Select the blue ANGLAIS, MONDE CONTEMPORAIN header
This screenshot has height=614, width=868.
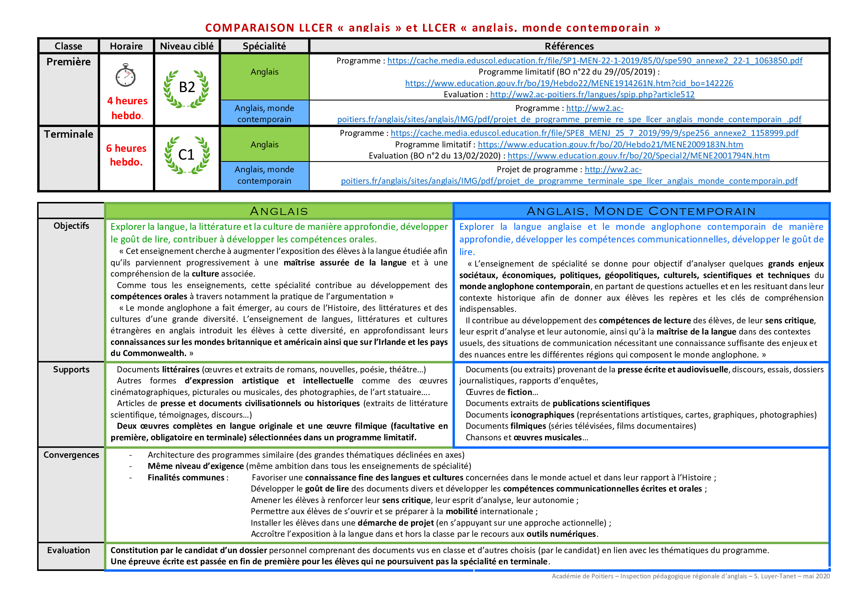[x=641, y=211]
